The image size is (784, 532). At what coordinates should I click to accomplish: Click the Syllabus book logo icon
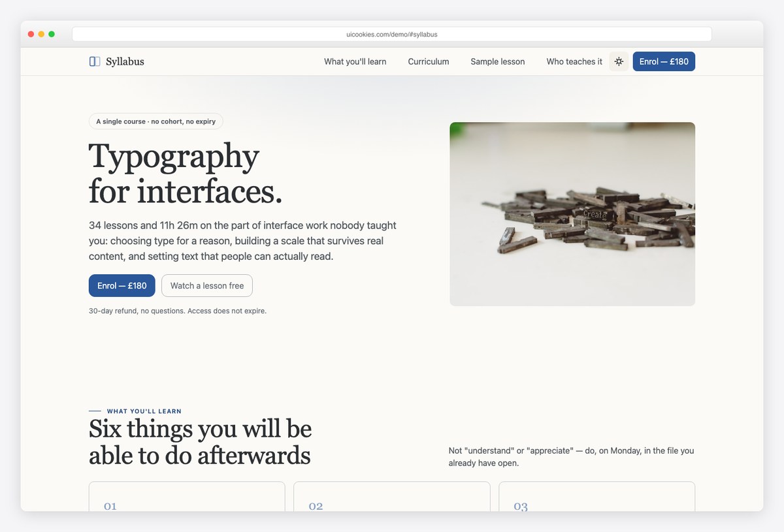click(95, 61)
